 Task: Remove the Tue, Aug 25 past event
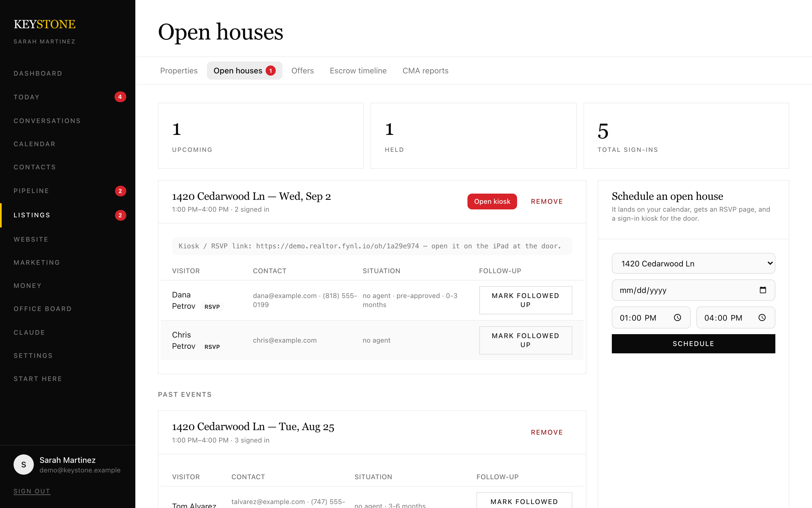pos(547,432)
